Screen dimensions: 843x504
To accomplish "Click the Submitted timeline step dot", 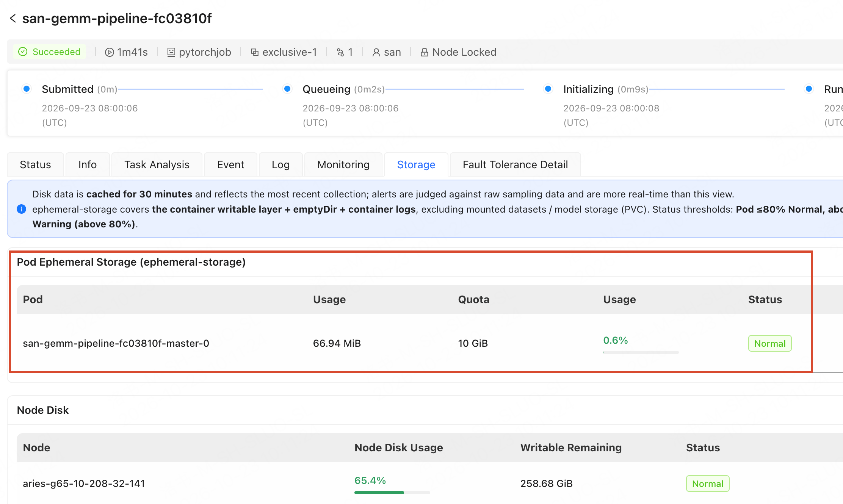I will pyautogui.click(x=27, y=89).
